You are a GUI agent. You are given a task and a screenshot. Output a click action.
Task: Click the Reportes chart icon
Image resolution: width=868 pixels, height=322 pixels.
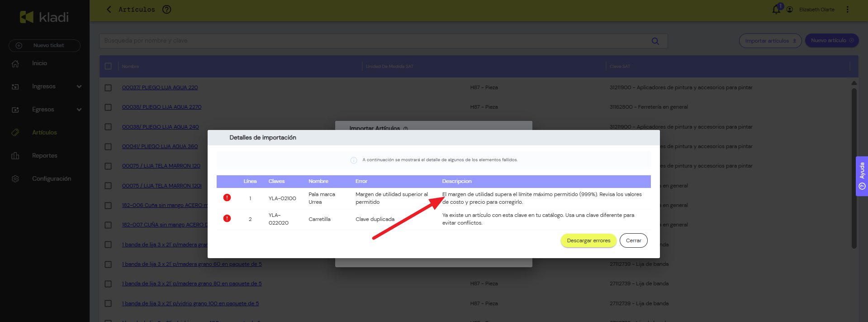pos(15,156)
